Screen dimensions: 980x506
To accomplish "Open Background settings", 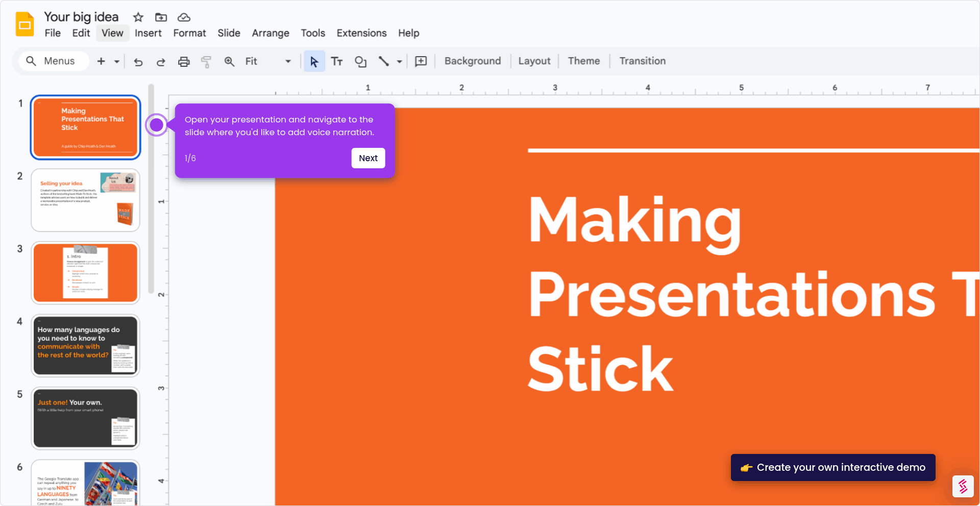I will click(x=473, y=61).
